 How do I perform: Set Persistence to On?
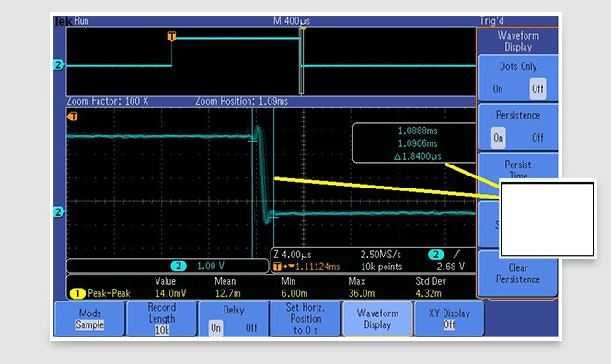tap(499, 138)
